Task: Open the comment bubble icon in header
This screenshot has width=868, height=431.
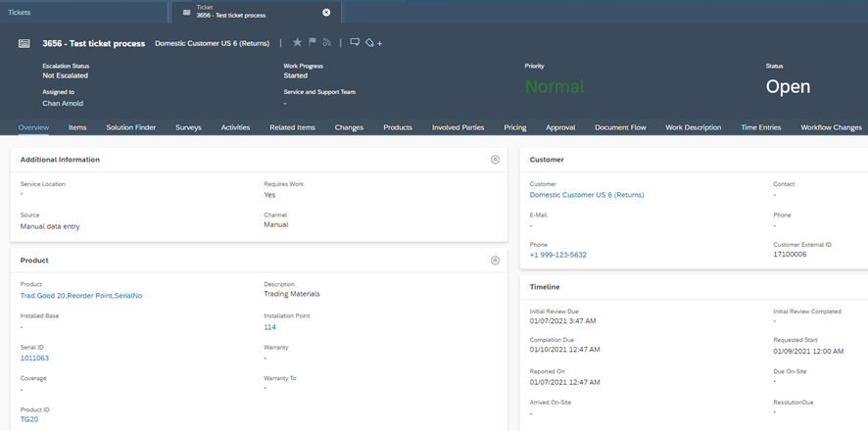Action: [355, 42]
